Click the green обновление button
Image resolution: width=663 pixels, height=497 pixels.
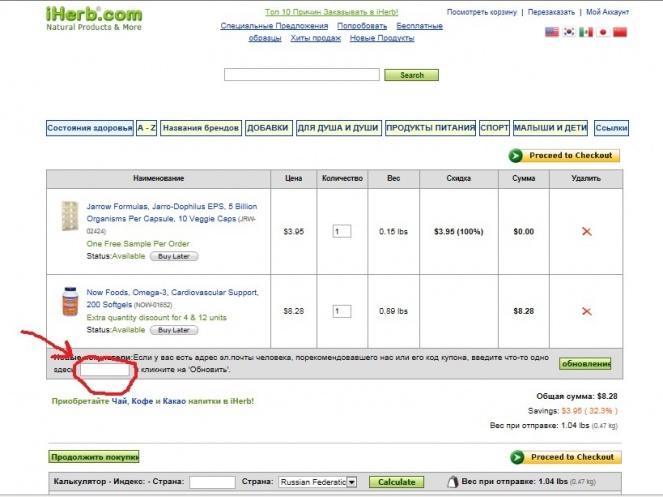click(x=585, y=364)
